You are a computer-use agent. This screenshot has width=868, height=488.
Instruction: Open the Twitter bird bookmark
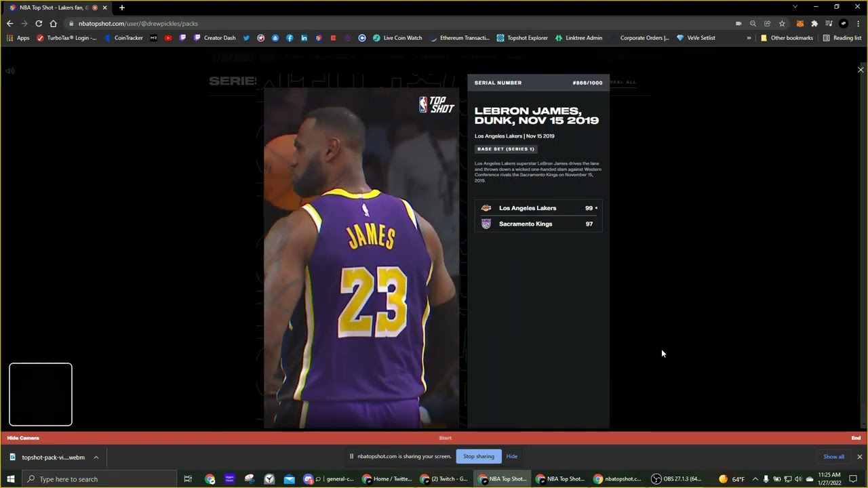coord(246,38)
